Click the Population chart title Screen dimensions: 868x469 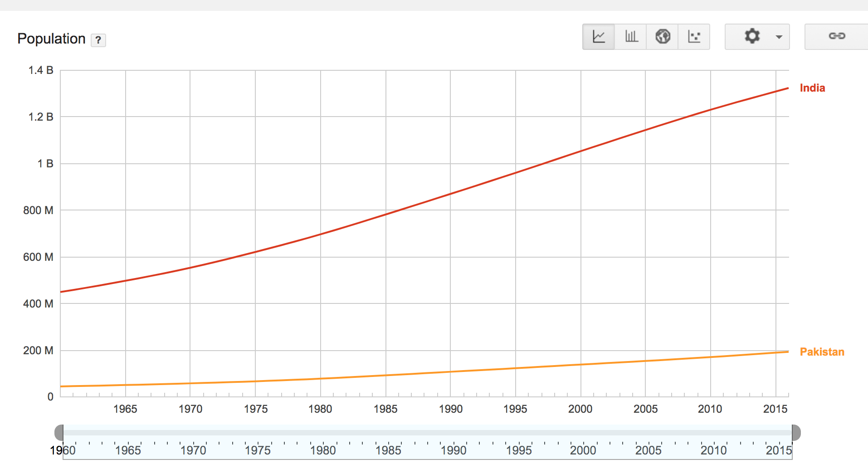tap(51, 39)
